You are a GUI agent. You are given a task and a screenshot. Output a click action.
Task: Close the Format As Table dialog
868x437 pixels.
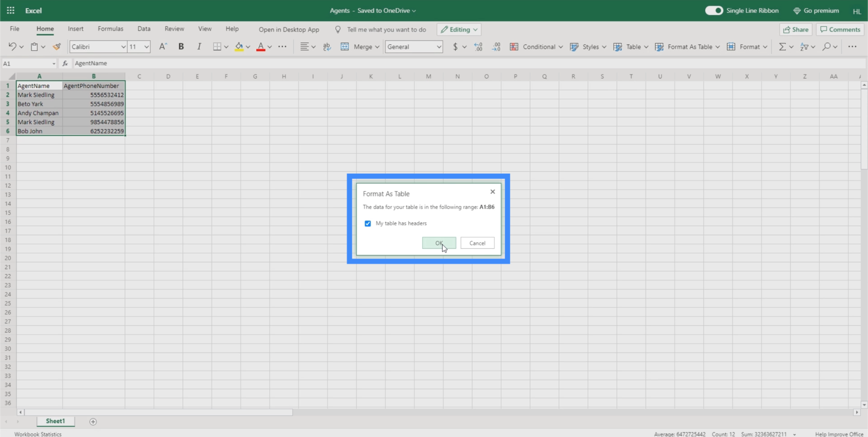pyautogui.click(x=492, y=191)
